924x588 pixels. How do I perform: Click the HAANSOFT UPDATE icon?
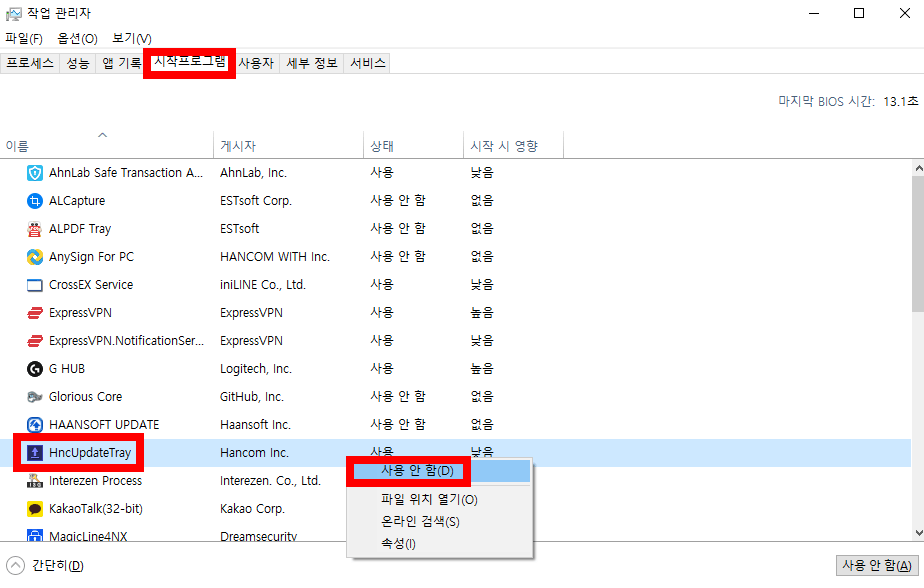[x=34, y=424]
